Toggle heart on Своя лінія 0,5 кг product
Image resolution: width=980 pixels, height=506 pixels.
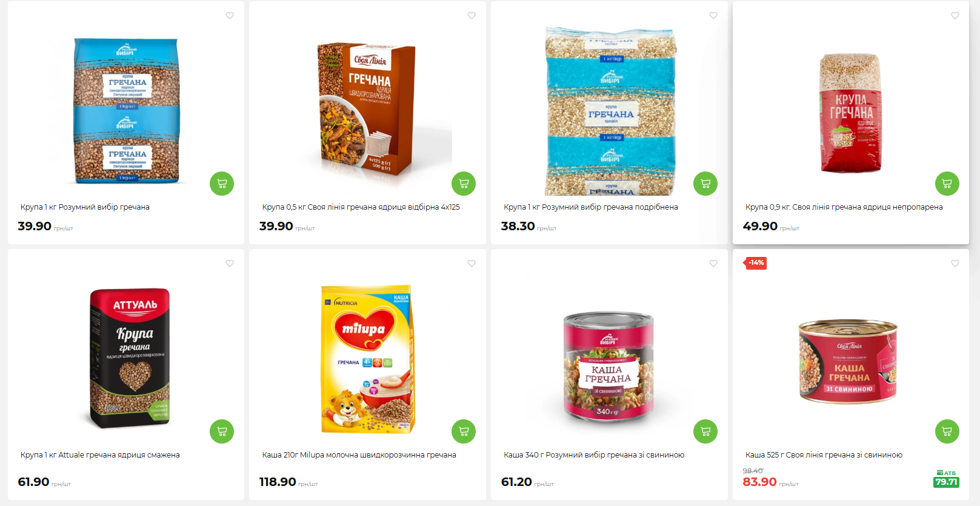point(472,16)
